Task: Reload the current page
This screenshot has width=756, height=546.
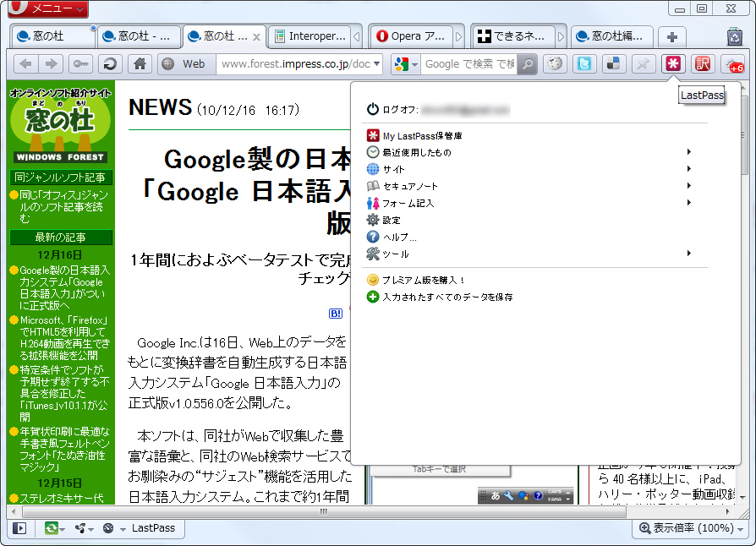Action: pos(110,63)
